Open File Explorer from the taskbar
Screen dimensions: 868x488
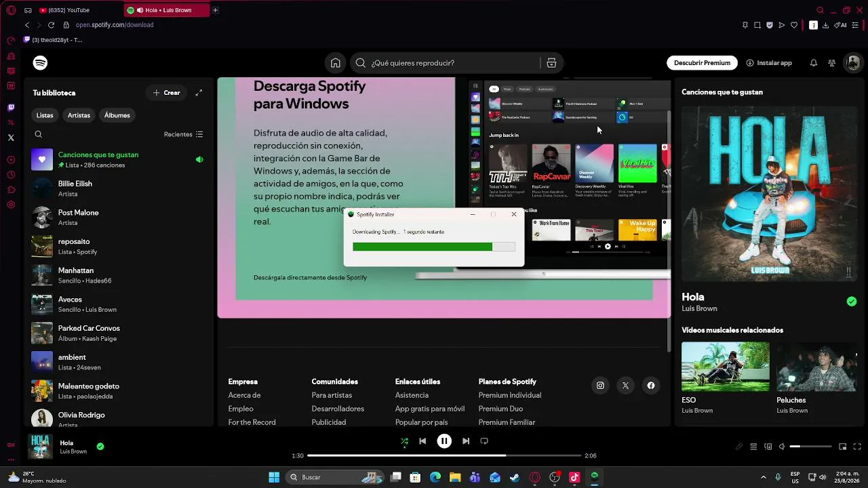[x=455, y=477]
